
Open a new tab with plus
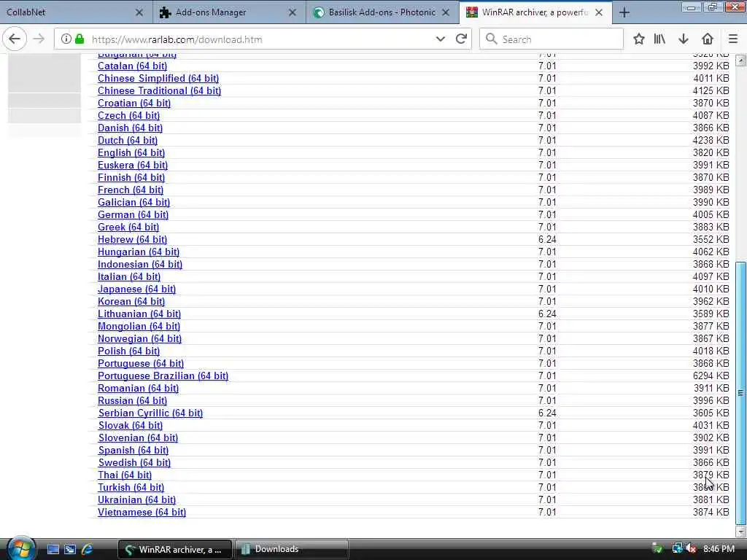624,12
